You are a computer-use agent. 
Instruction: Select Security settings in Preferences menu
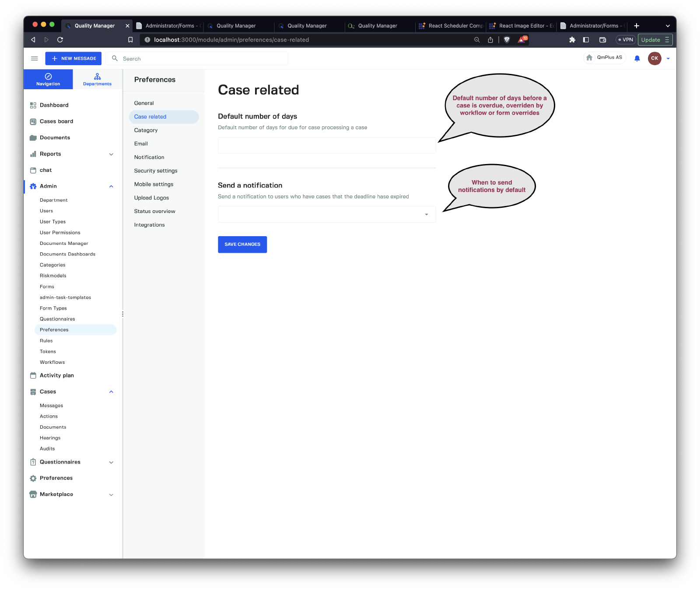(x=156, y=171)
